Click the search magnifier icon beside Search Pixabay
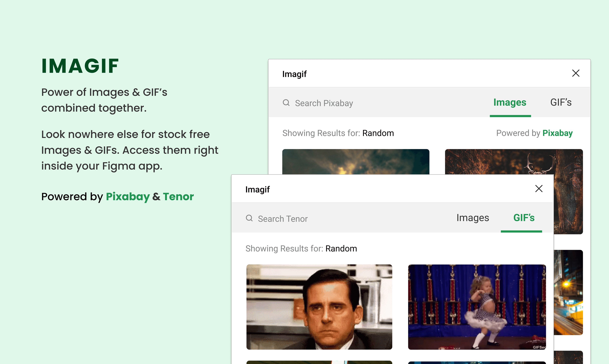The image size is (609, 364). [x=286, y=102]
